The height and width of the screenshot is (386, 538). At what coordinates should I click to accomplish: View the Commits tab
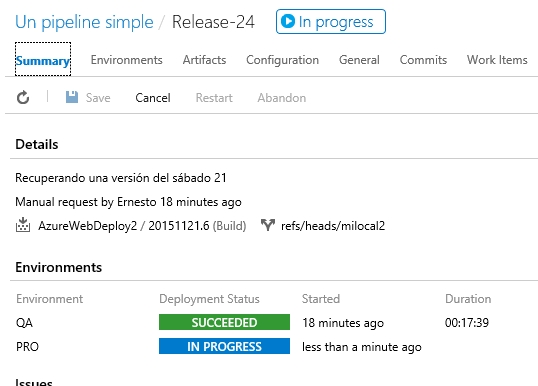423,60
